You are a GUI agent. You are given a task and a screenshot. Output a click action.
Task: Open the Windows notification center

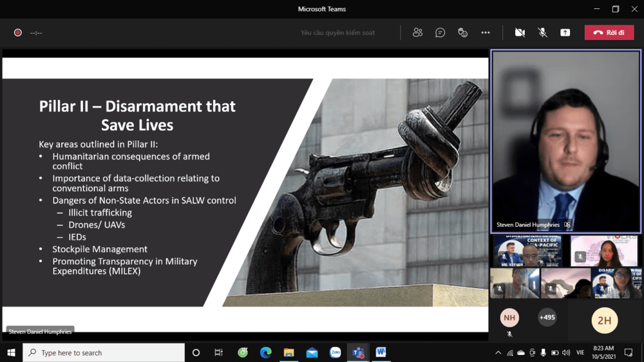point(629,352)
